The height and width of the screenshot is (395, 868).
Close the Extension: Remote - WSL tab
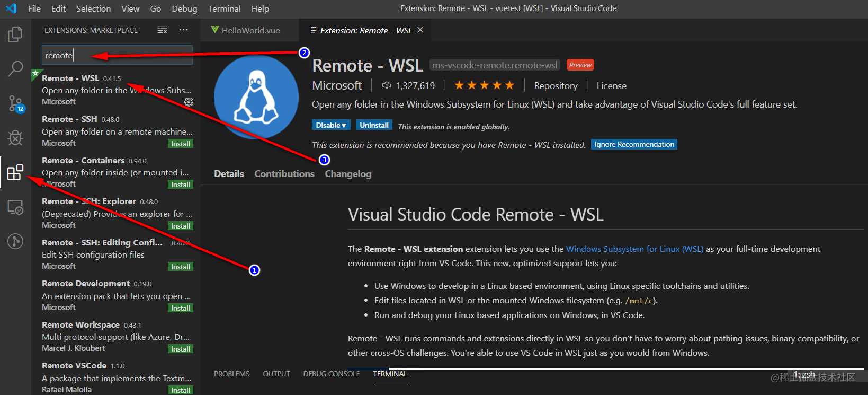click(420, 30)
